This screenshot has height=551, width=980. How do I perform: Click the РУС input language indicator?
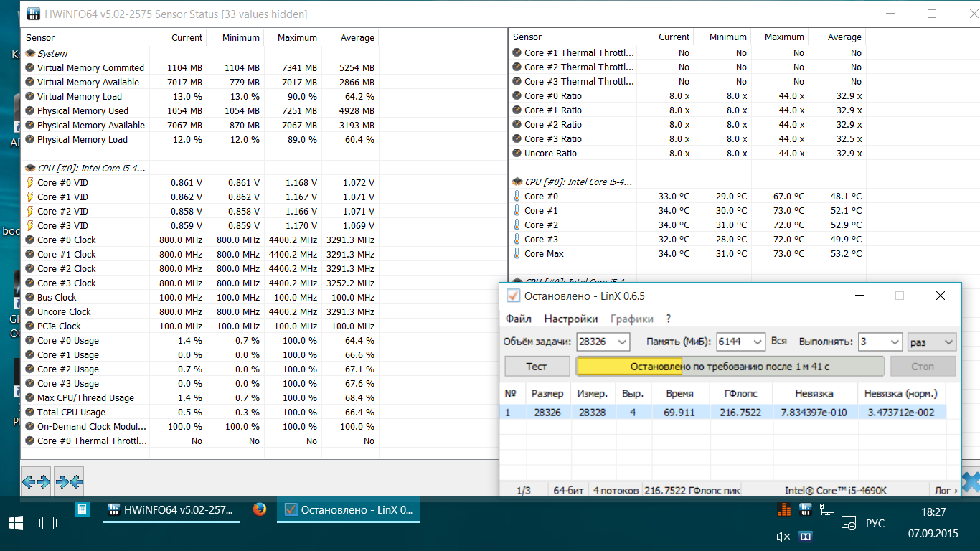tap(875, 524)
